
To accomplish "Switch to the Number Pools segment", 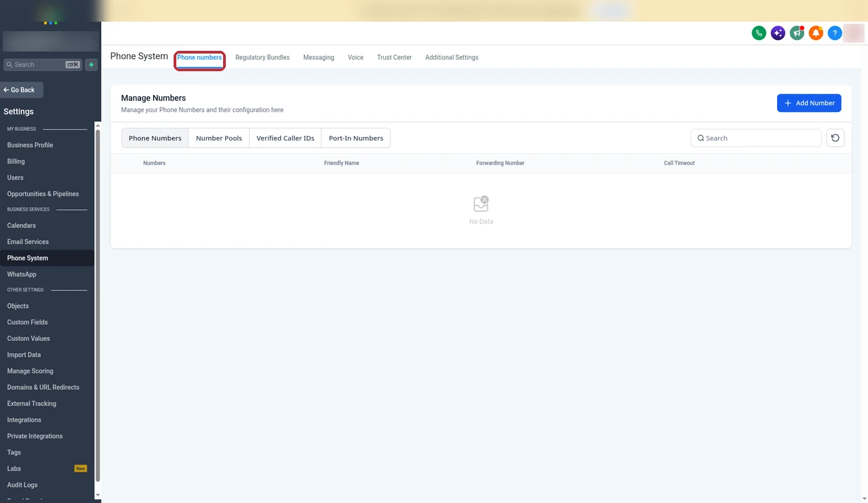I will point(219,138).
